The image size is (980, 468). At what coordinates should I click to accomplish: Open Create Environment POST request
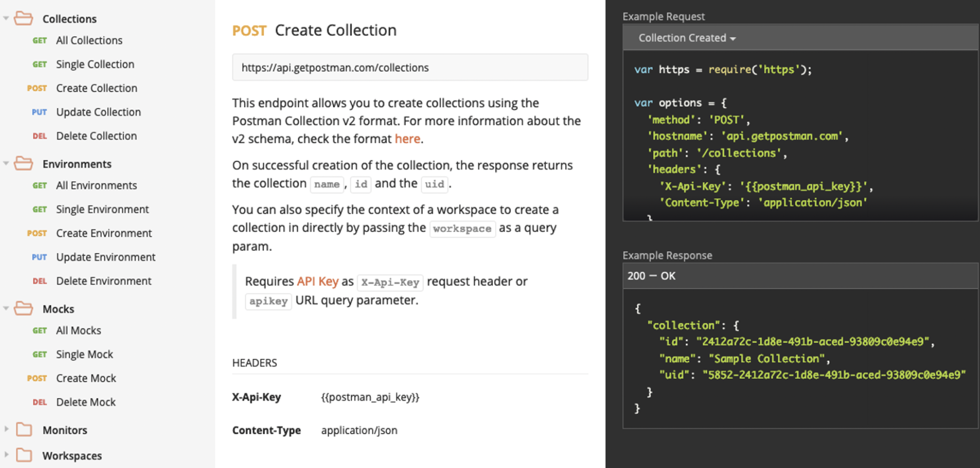coord(104,233)
